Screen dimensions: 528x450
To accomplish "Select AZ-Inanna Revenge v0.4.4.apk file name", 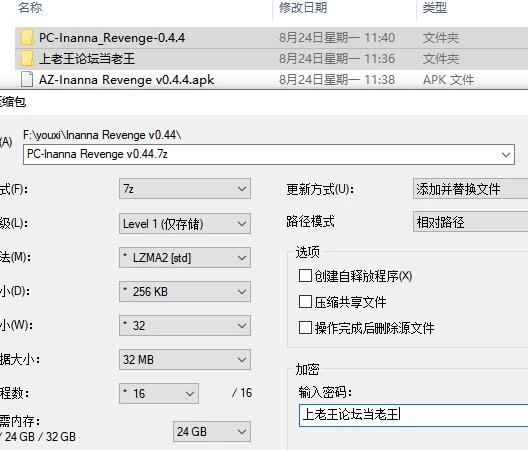I will pos(127,80).
